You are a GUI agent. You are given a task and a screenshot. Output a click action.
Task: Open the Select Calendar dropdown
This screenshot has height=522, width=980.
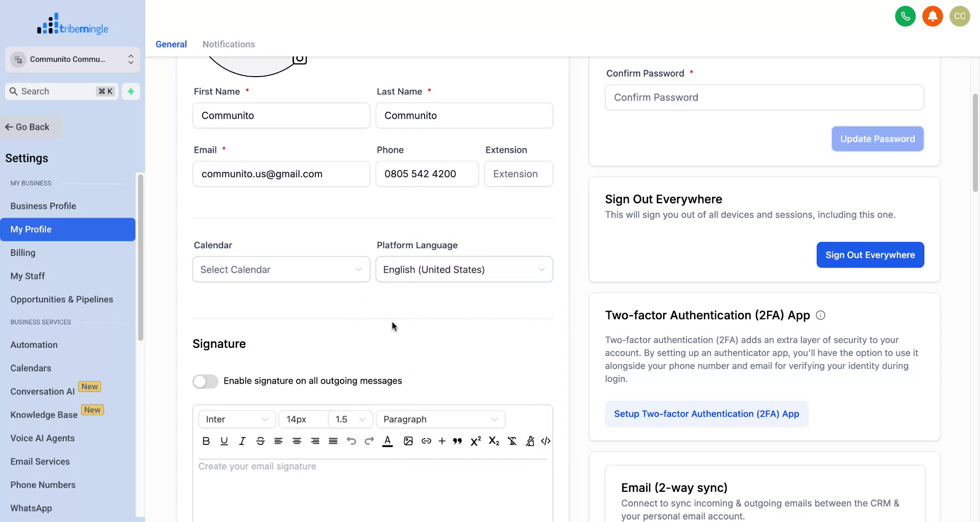pos(281,269)
